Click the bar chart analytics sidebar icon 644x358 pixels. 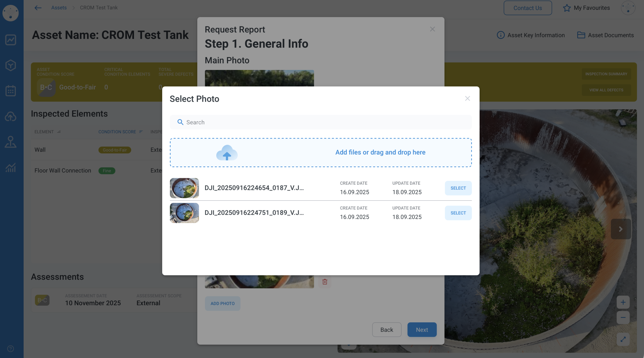pos(11,168)
